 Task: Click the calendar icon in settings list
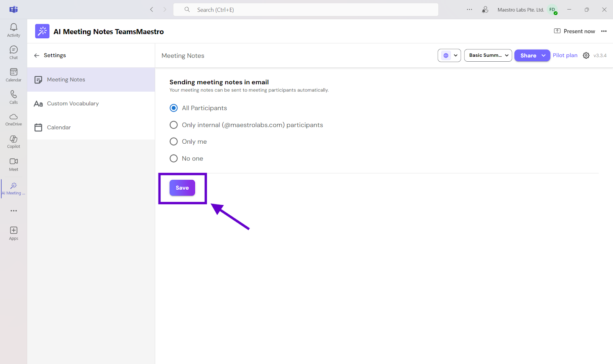(x=38, y=128)
